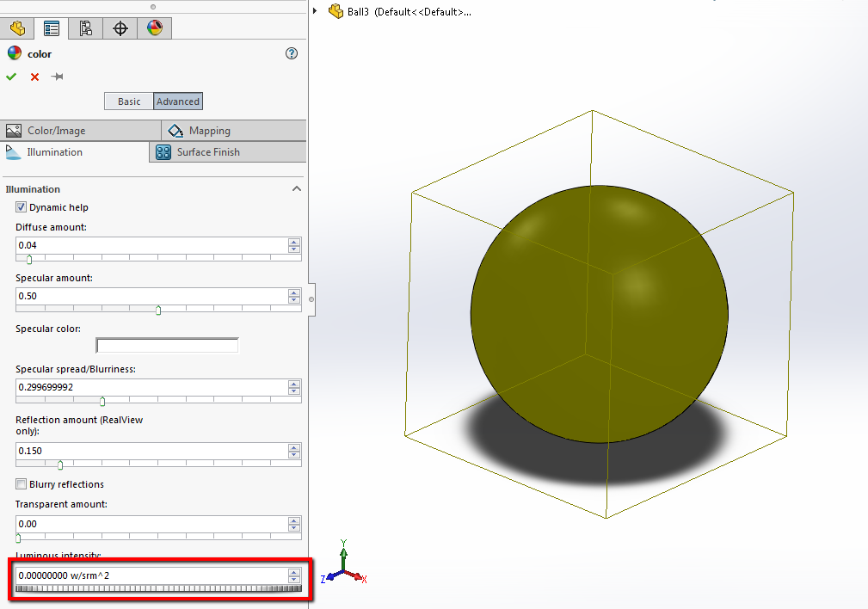The width and height of the screenshot is (868, 609).
Task: Click the Diffuse amount slider handle
Action: click(29, 259)
